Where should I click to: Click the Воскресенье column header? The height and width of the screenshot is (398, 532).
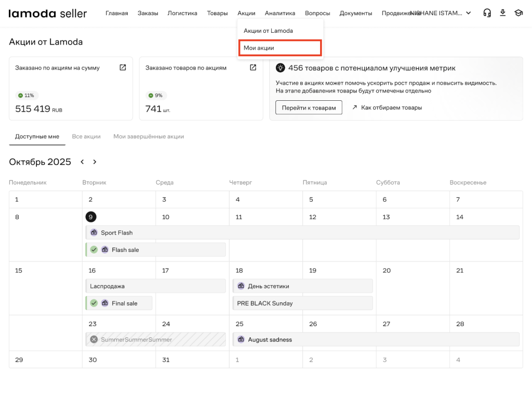pyautogui.click(x=468, y=182)
